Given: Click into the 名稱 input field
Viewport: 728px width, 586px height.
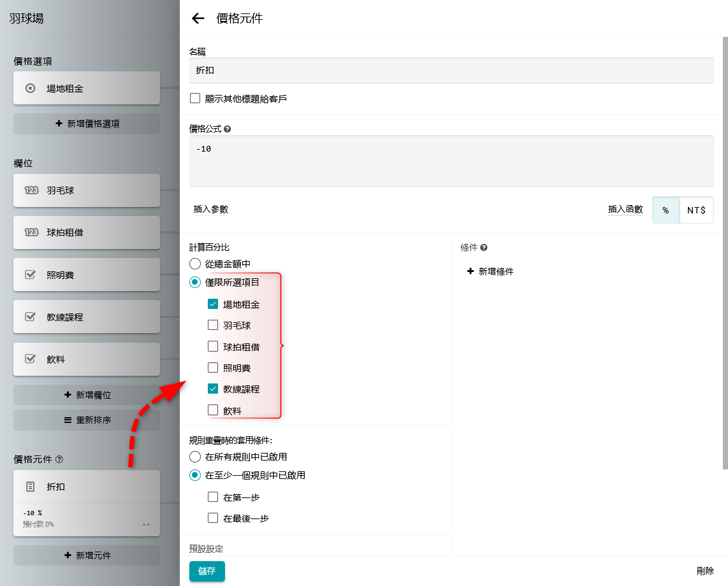Looking at the screenshot, I should 451,71.
